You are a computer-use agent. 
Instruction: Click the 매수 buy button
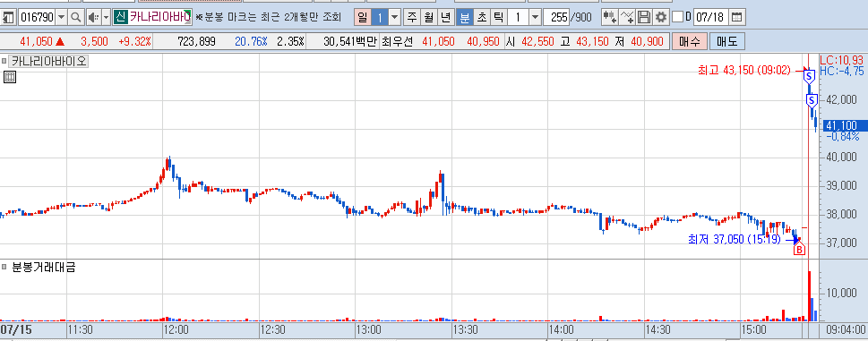tap(689, 41)
